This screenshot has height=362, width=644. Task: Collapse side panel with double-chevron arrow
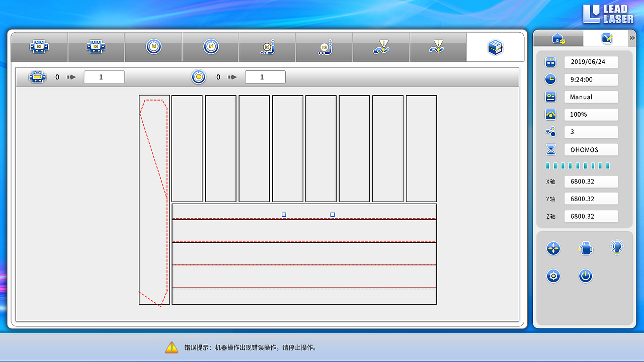632,38
